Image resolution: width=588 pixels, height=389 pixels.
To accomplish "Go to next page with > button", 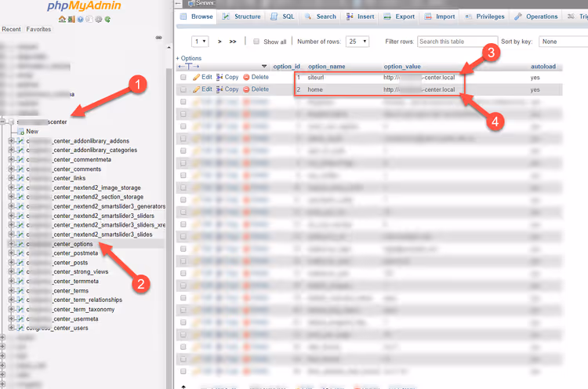I will click(x=220, y=42).
